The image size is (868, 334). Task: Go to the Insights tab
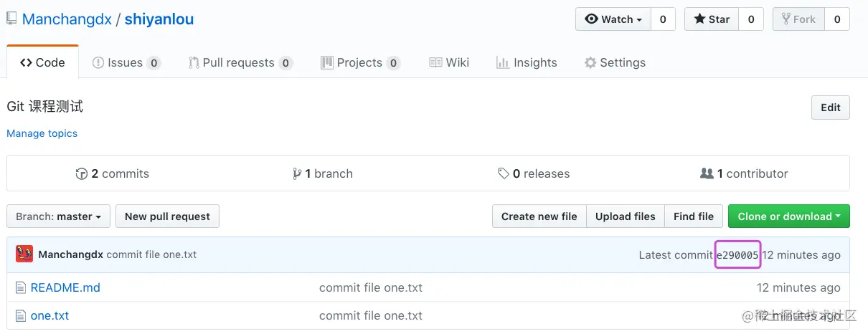(x=527, y=63)
